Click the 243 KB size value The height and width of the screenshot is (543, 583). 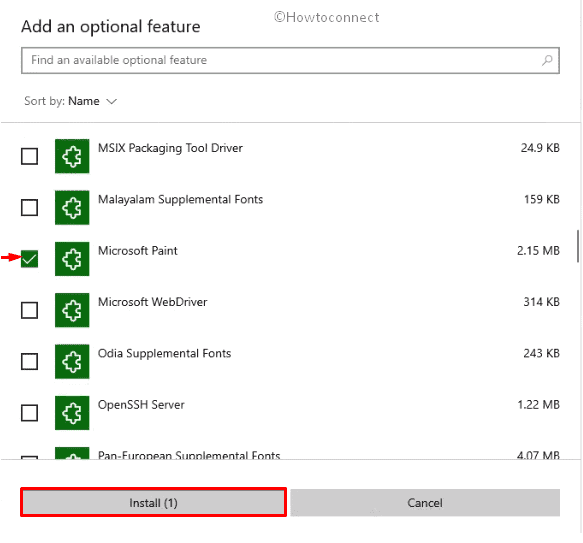(x=541, y=353)
